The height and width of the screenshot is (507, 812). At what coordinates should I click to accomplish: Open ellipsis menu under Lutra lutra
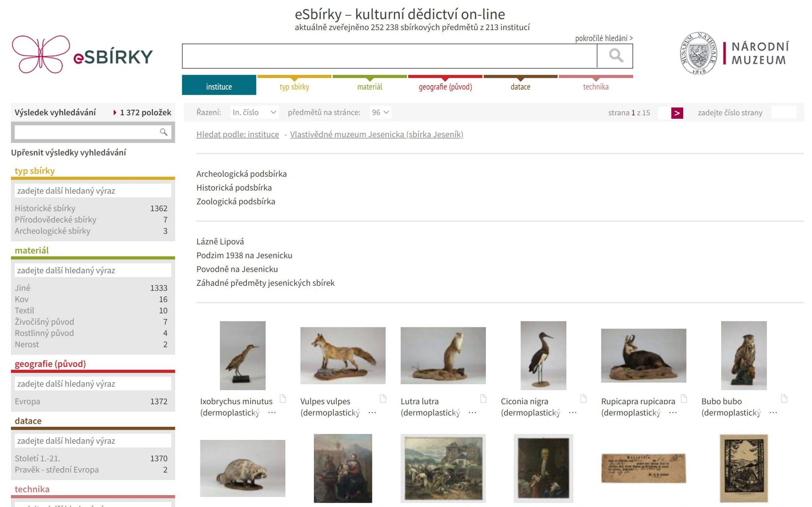tap(472, 413)
